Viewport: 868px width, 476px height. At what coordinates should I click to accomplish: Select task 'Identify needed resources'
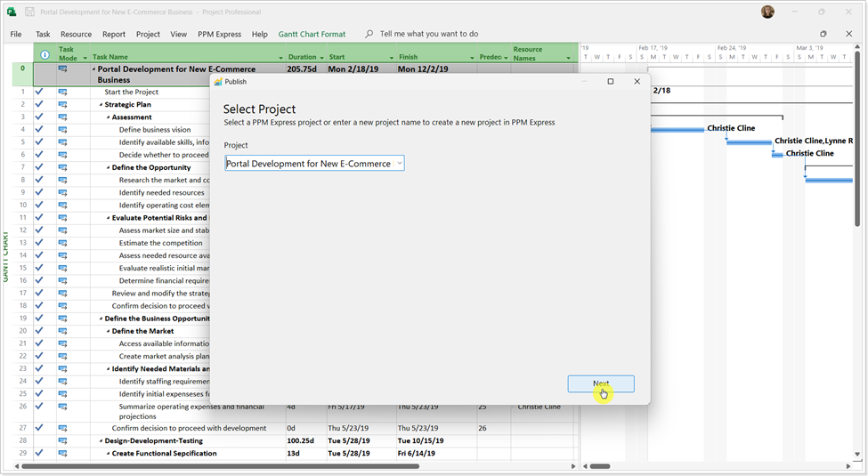pyautogui.click(x=161, y=192)
